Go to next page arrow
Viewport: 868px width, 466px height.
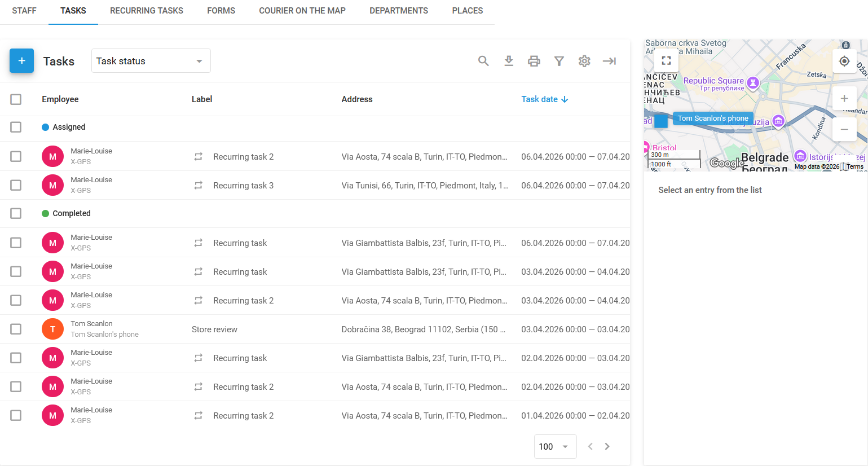(x=607, y=446)
